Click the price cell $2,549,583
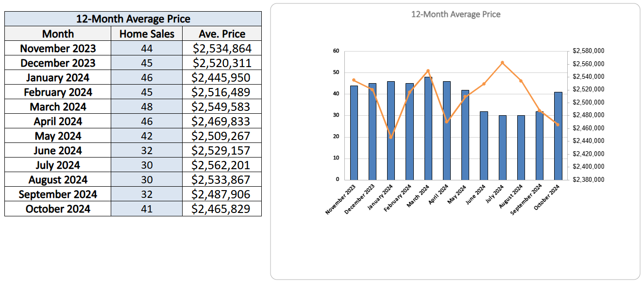 [x=222, y=106]
